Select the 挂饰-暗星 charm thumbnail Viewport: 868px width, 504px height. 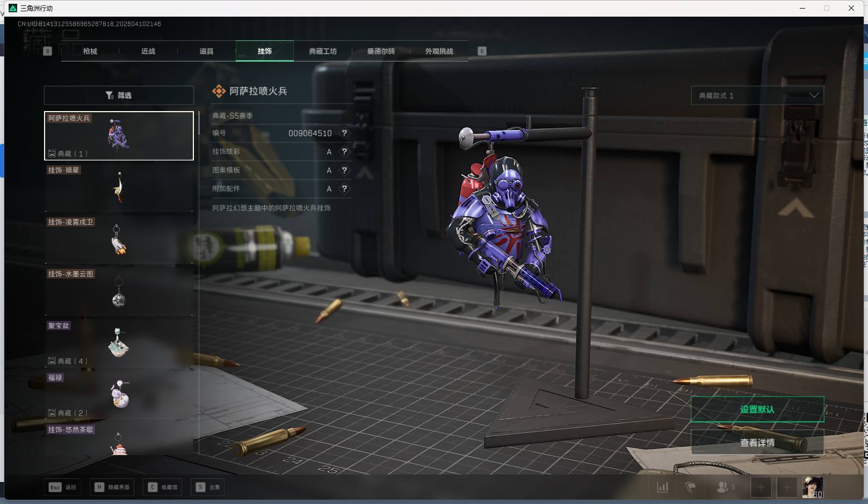pyautogui.click(x=119, y=187)
